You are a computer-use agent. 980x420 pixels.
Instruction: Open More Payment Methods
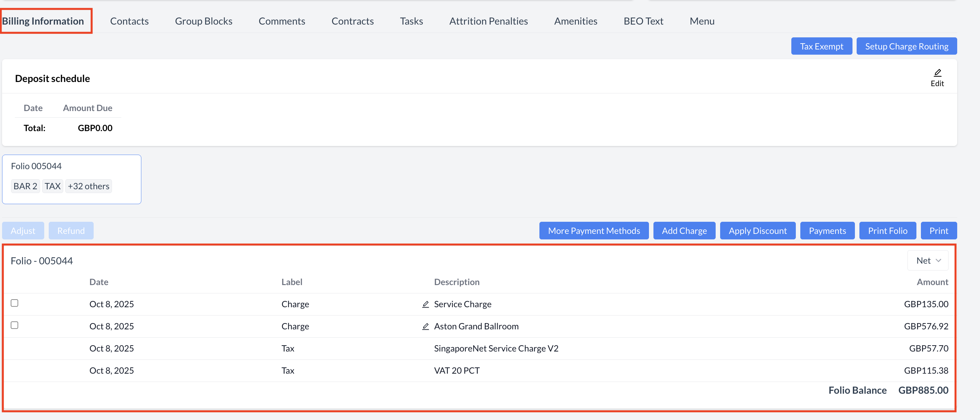point(593,231)
